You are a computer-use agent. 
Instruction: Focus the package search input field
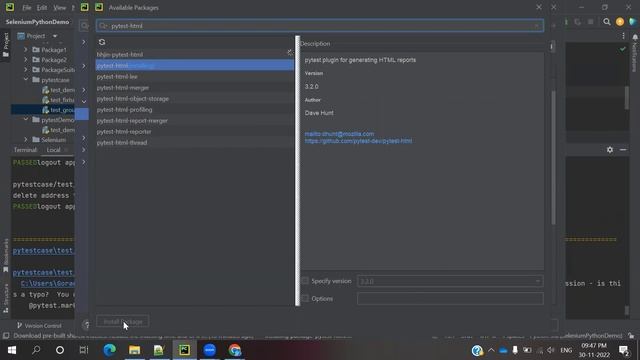pos(320,26)
